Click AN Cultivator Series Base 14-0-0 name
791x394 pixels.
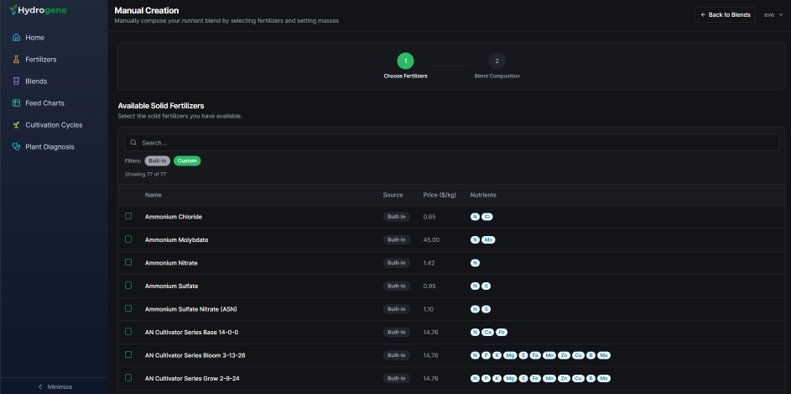(192, 332)
